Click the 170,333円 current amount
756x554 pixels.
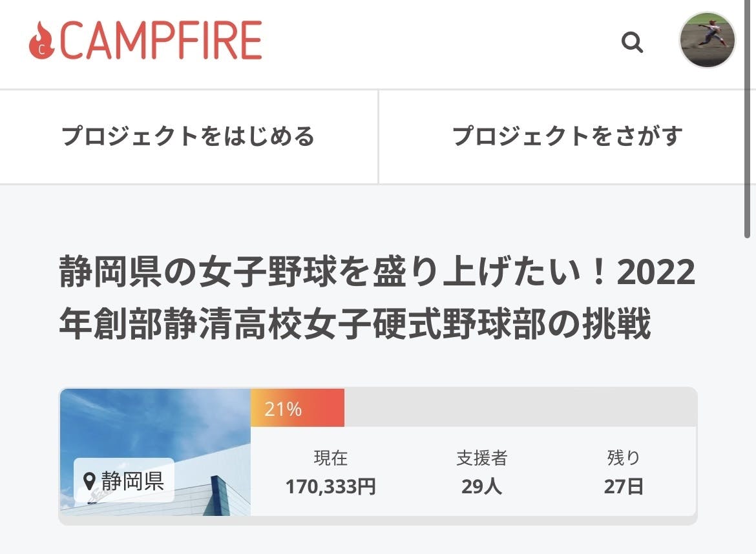330,486
